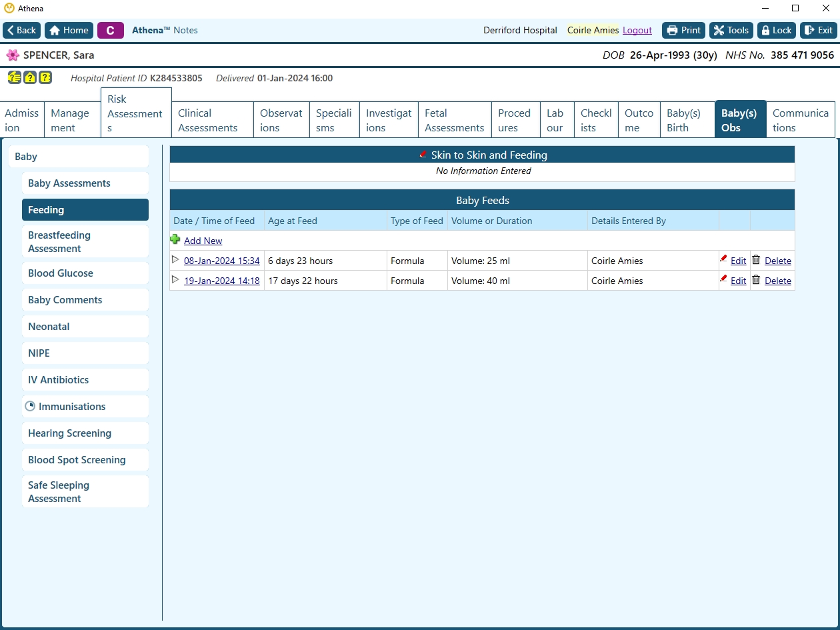Open the 08-Jan-2024 15:34 feed link
840x630 pixels.
(x=222, y=261)
